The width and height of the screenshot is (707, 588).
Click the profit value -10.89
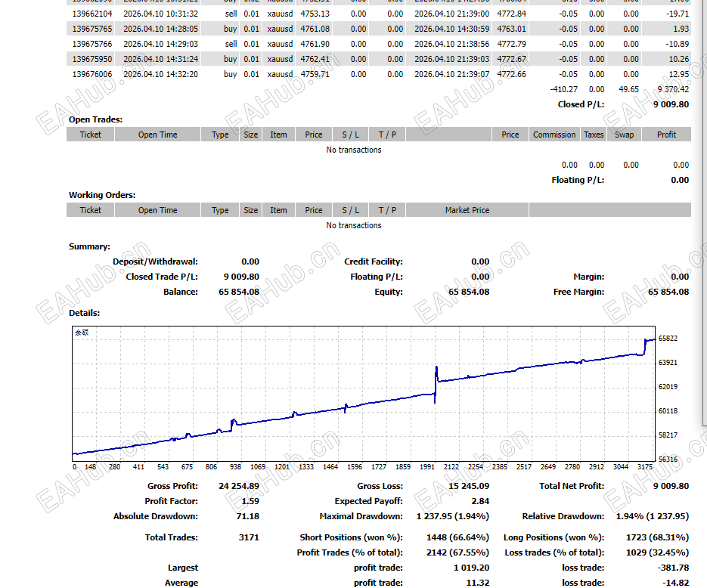pos(678,44)
